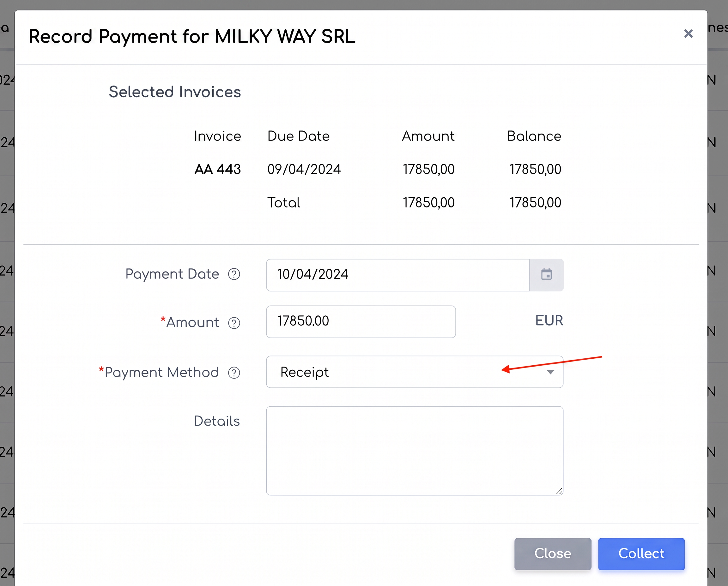Click the Balance column header

[534, 136]
